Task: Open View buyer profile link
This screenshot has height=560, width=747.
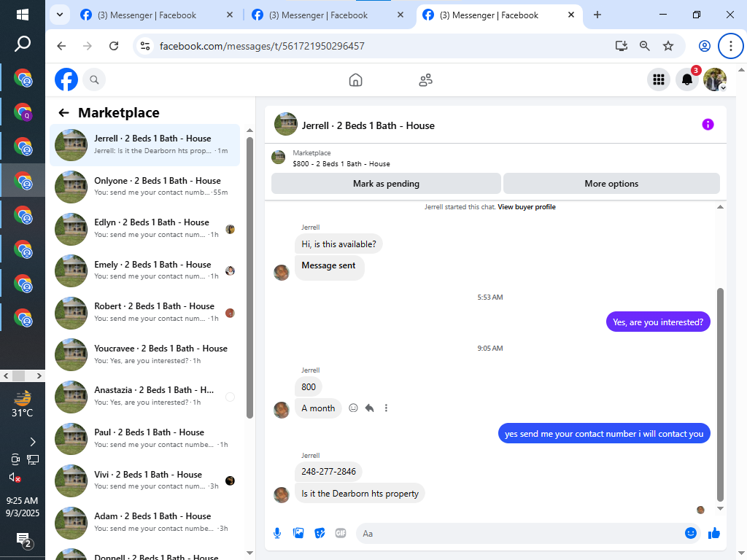Action: [527, 207]
